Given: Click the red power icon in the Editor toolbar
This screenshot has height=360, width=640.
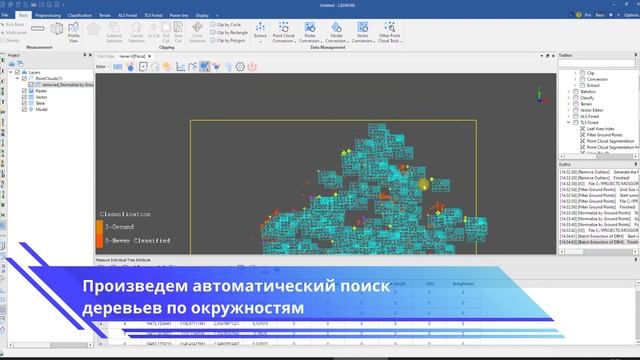Looking at the screenshot, I should click(252, 67).
